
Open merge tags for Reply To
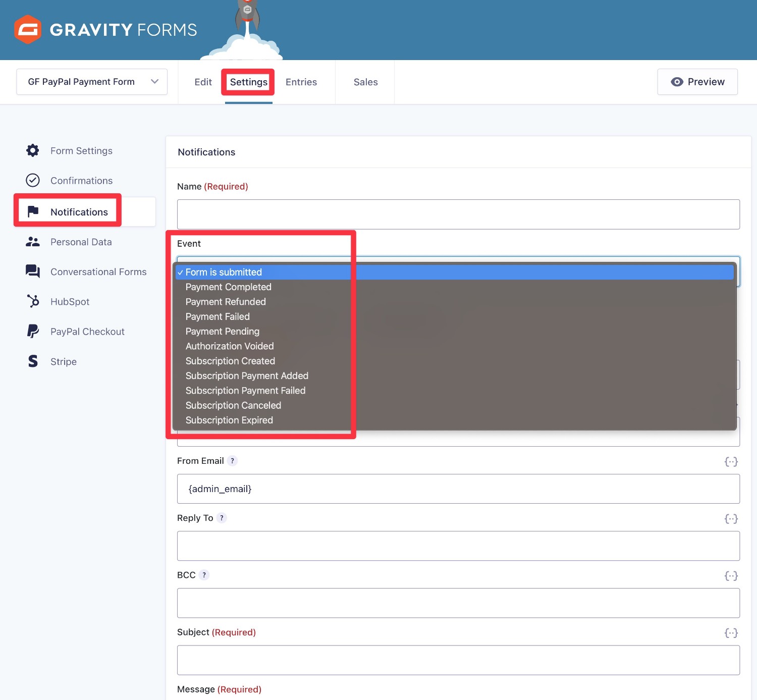(x=731, y=518)
